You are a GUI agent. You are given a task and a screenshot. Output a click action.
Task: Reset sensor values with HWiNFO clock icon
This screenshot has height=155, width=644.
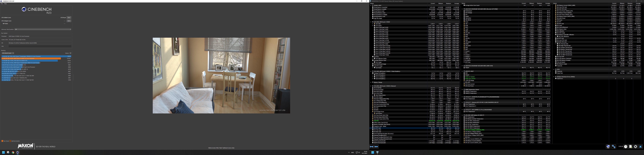pyautogui.click(x=626, y=147)
